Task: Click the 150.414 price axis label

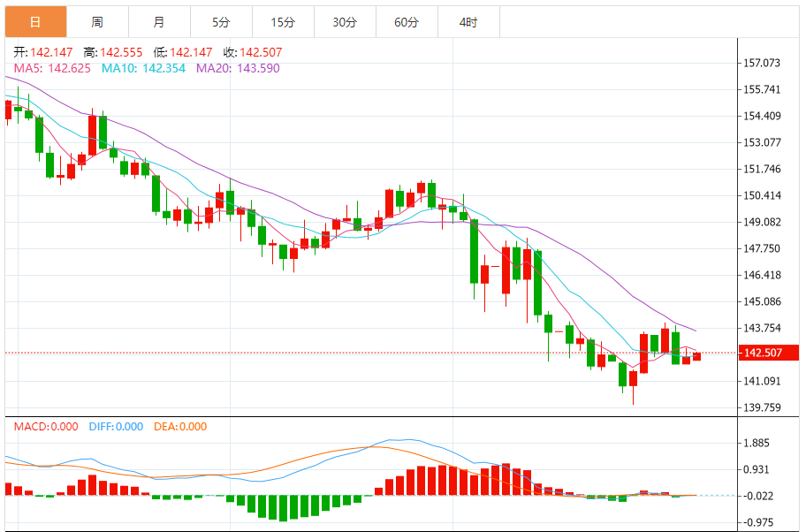Action: point(762,195)
